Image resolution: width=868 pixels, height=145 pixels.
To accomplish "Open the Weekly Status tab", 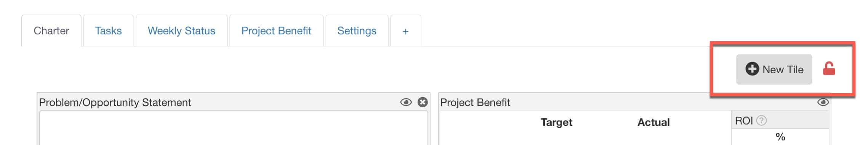I will pos(181,31).
